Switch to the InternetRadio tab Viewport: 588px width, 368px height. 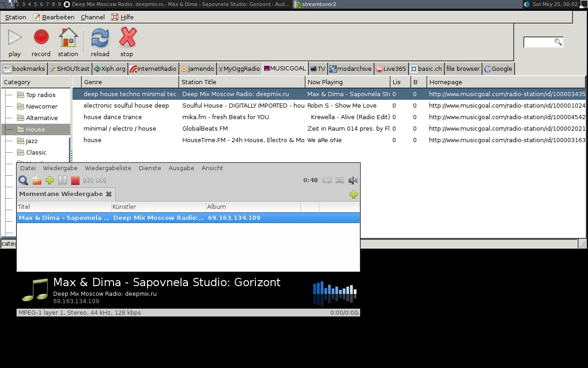pyautogui.click(x=153, y=69)
